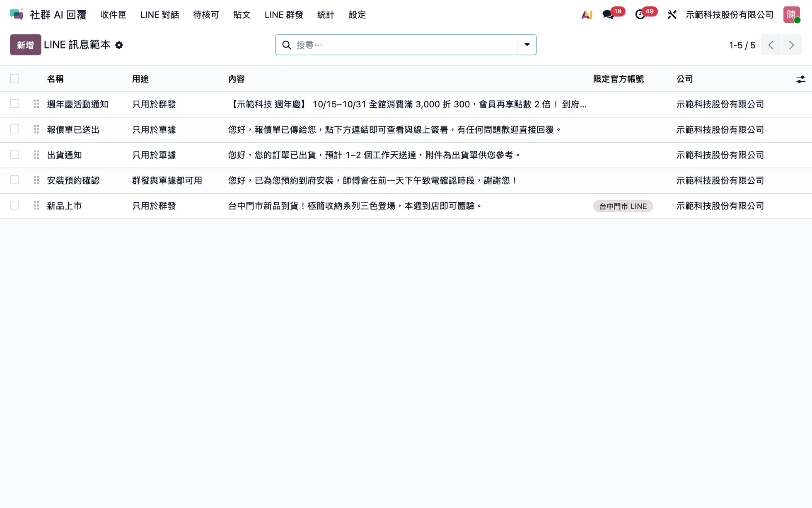Screen dimensions: 812x508
Task: Sort by the 內容 column header
Action: [237, 79]
